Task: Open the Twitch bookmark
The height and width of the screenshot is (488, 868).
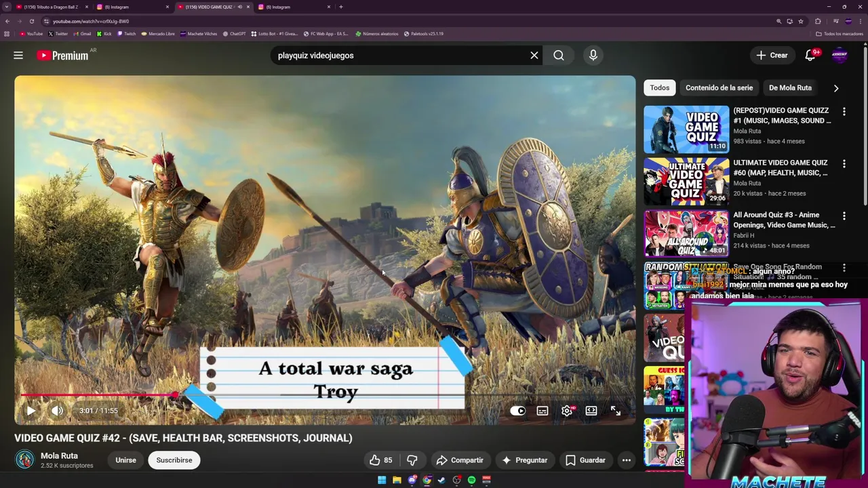Action: [127, 33]
